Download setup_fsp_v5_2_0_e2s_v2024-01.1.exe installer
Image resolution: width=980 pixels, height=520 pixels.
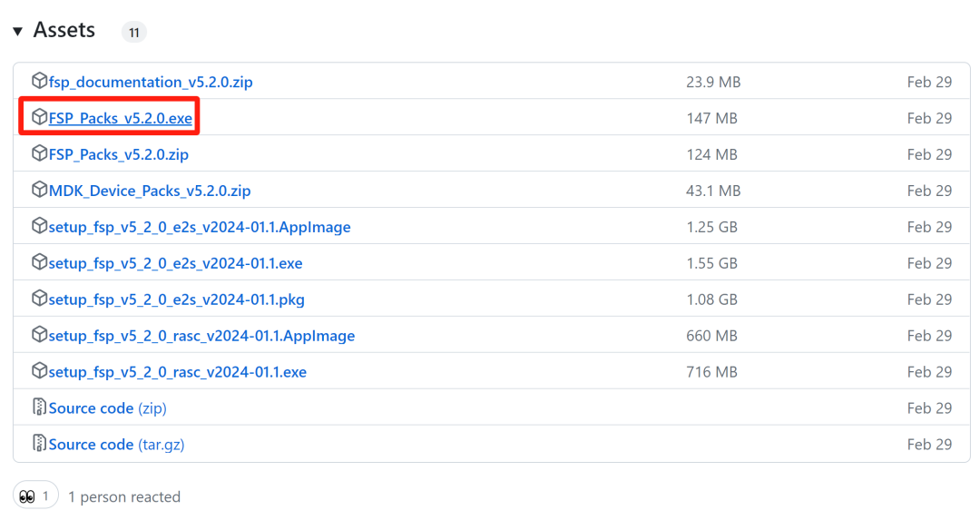(x=175, y=264)
